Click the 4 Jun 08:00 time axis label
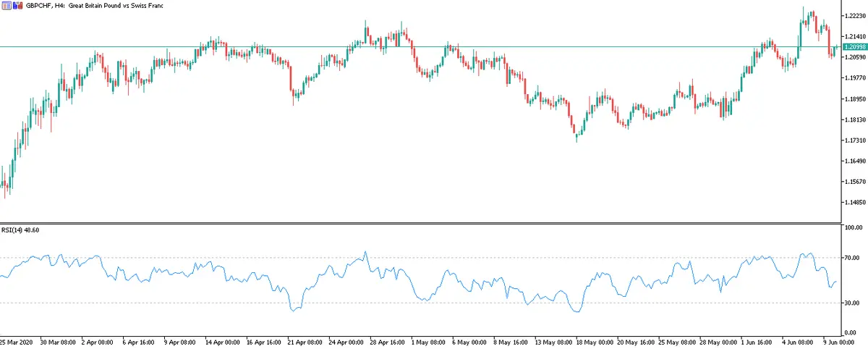Viewport: 868px width, 349px height. tap(799, 342)
